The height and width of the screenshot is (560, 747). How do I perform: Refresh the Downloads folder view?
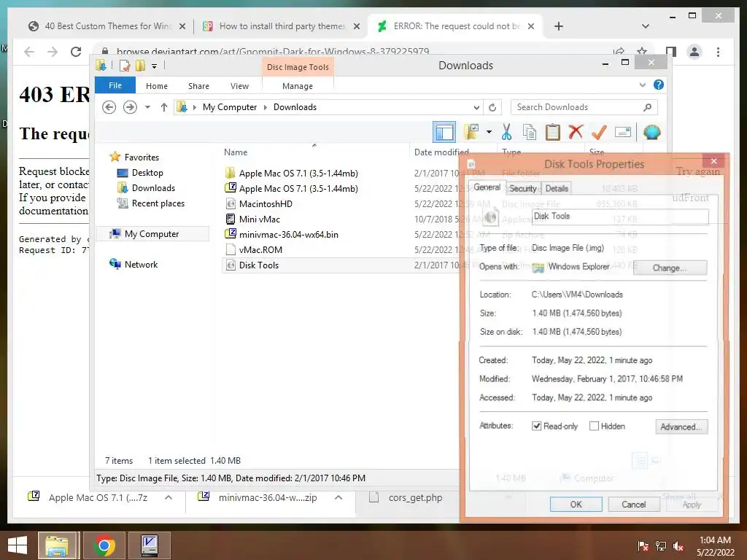click(492, 107)
